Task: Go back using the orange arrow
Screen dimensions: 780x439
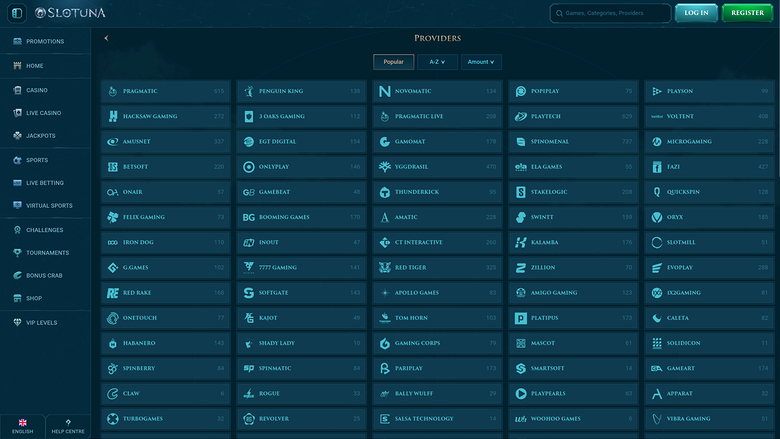Action: [x=106, y=38]
